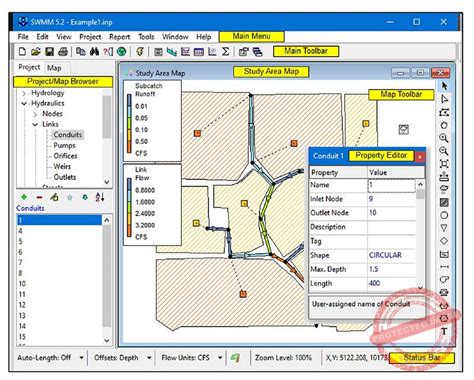Image resolution: width=474 pixels, height=380 pixels.
Task: Select the Measure tool on map toolbar
Action: tap(444, 176)
